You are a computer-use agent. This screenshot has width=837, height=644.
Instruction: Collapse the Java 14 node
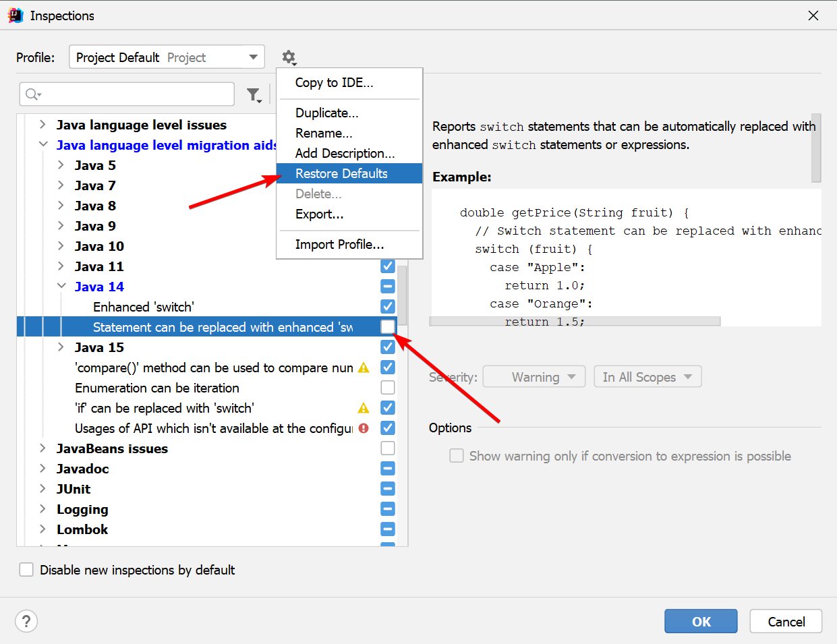pyautogui.click(x=61, y=287)
